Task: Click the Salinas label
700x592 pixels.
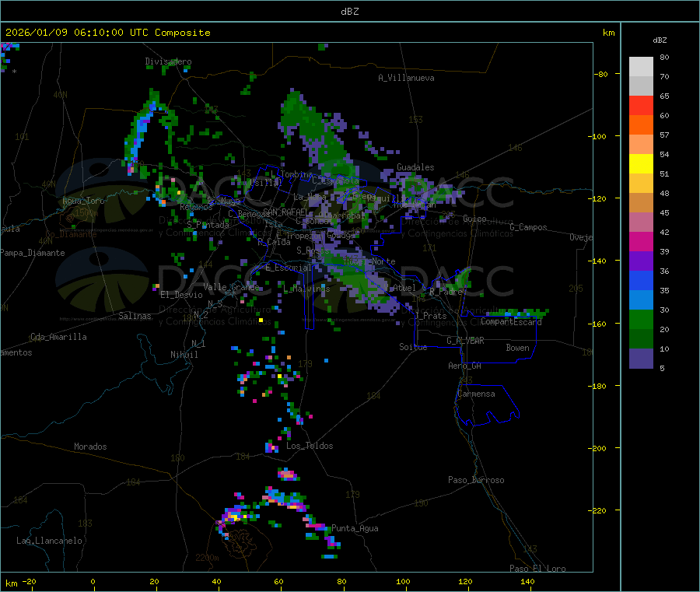Action: [135, 316]
